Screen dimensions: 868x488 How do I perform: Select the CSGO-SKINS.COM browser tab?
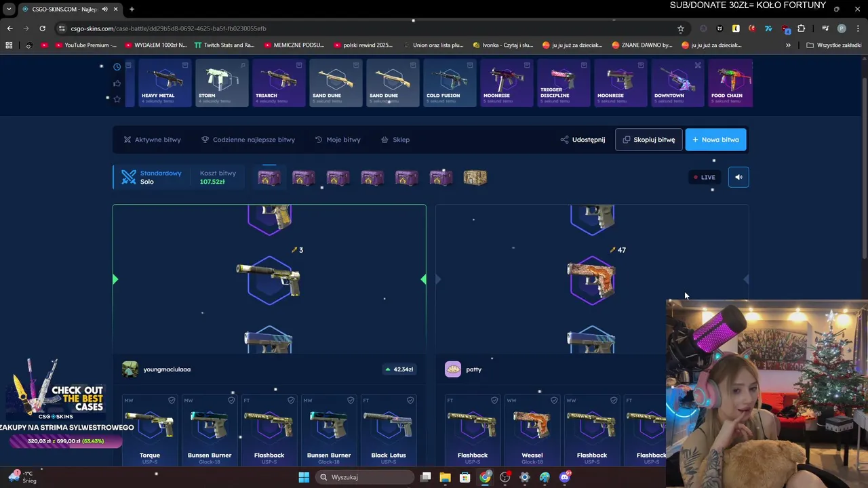[x=69, y=9]
